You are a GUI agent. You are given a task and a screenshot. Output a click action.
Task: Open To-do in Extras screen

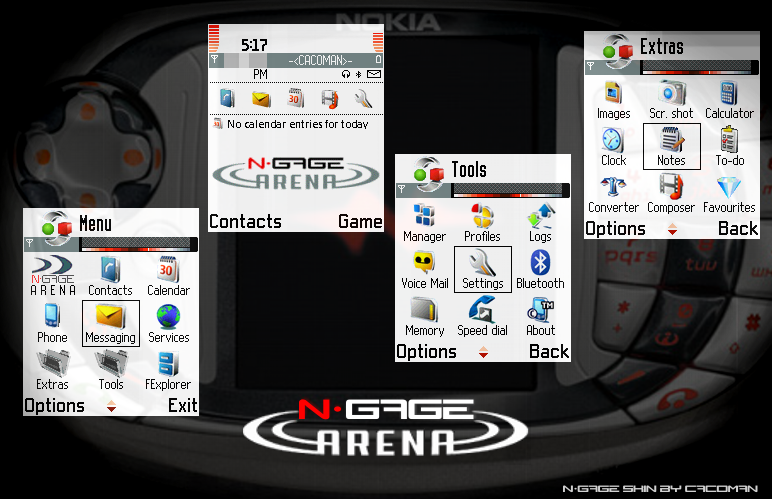[730, 147]
